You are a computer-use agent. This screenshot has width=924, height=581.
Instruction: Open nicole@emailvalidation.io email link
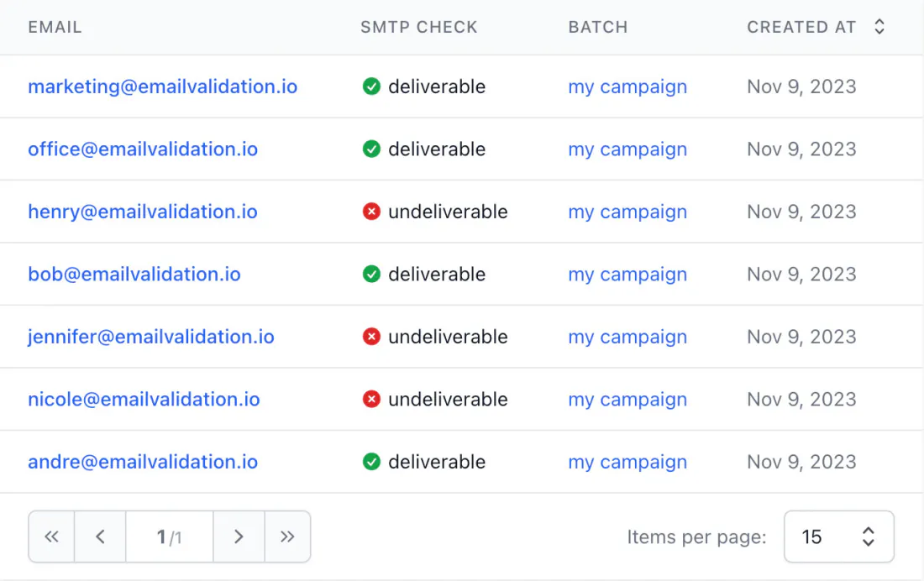144,399
